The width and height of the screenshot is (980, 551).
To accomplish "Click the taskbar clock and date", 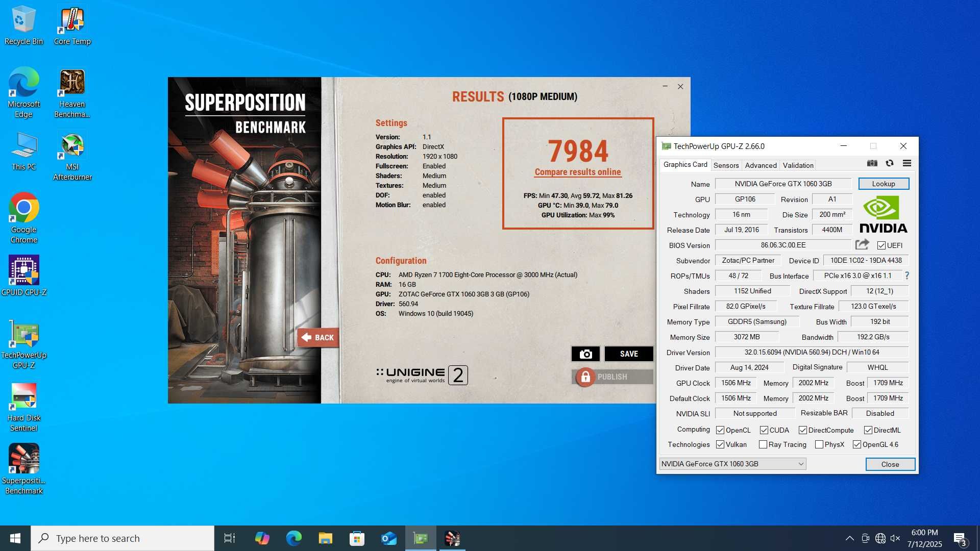I will [924, 538].
